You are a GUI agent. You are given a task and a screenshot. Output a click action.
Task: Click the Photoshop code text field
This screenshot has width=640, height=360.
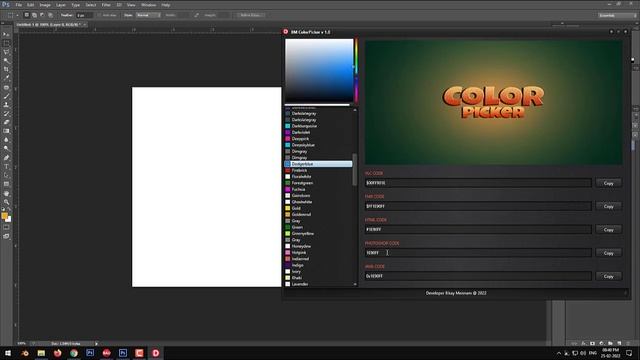click(478, 253)
